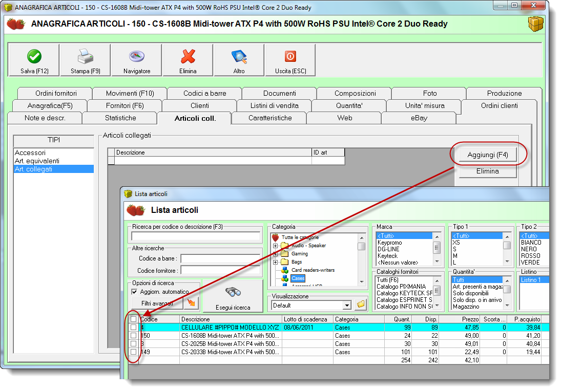Click the Tipo 1 list down arrow
562x392 pixels.
point(507,262)
